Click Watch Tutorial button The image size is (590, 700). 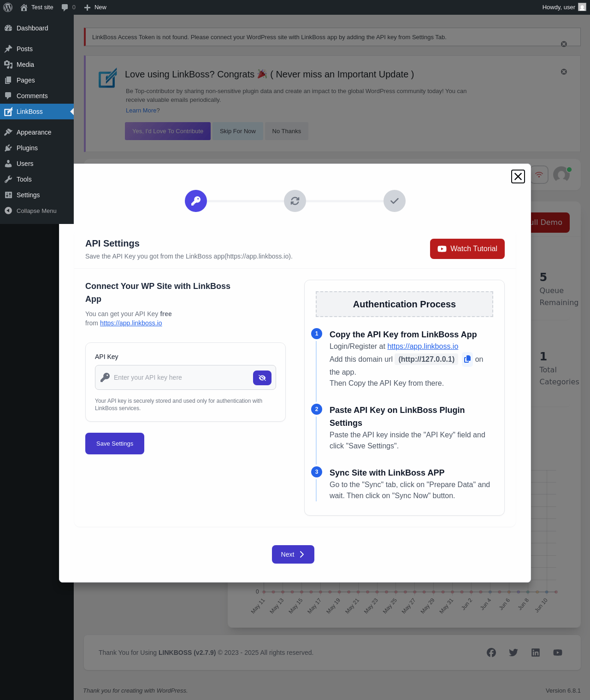coord(467,249)
